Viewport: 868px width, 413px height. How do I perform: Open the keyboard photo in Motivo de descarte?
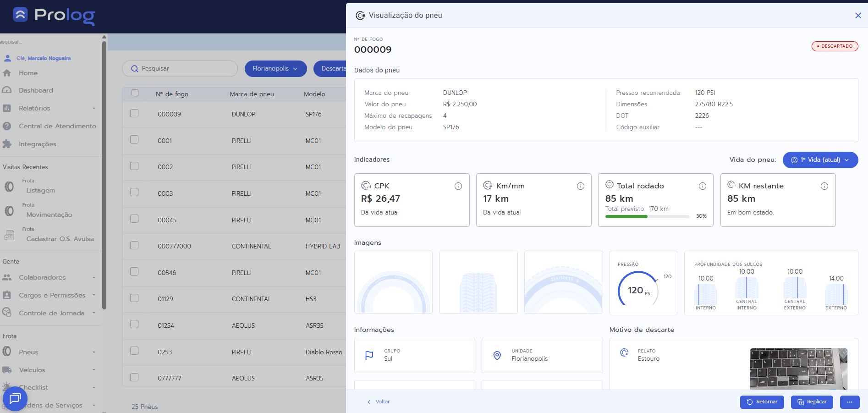tap(798, 369)
